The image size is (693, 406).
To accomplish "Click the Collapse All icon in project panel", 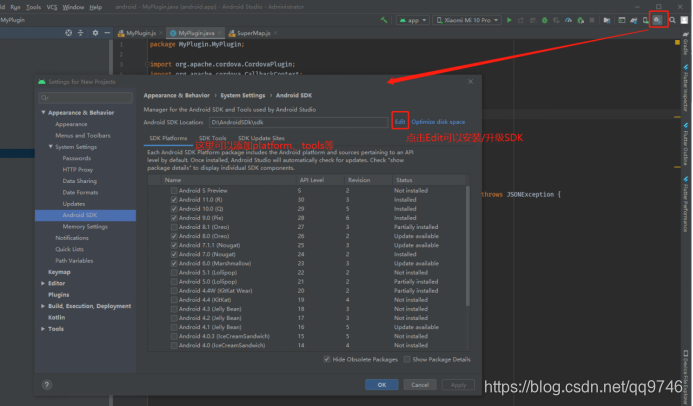I will [80, 33].
